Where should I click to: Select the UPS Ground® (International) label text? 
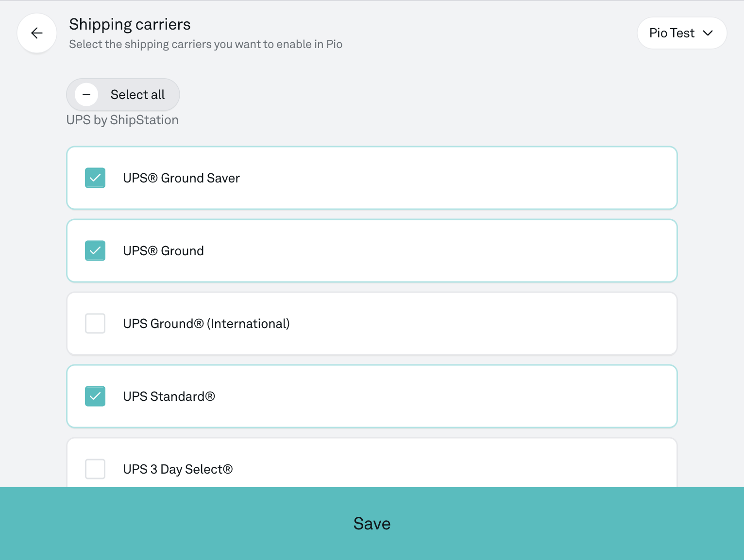coord(206,324)
